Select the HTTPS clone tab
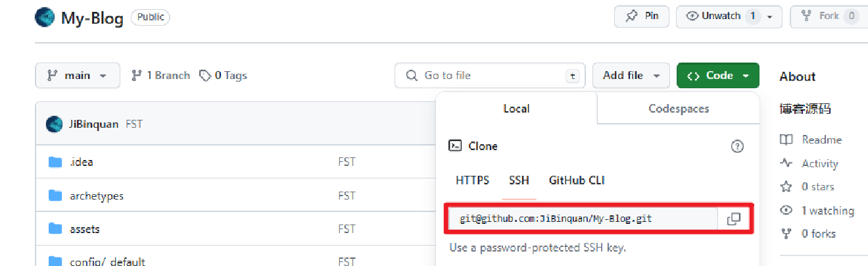 (472, 180)
